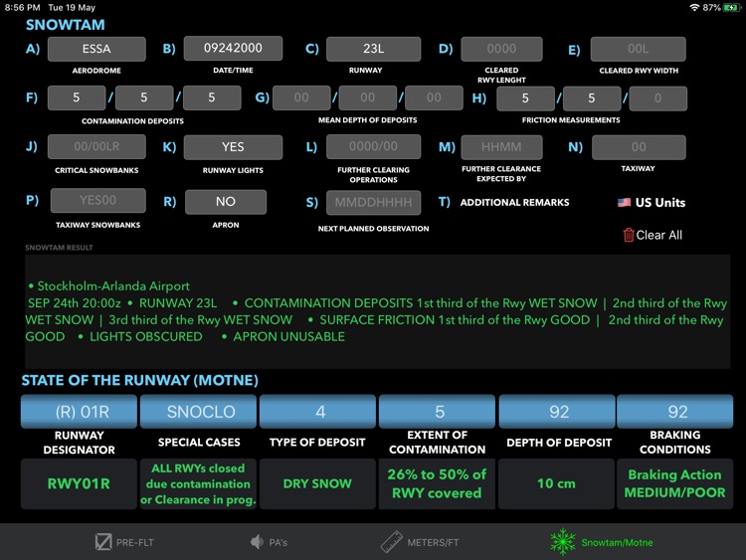
Task: Edit aerodrome field ESSA
Action: pos(96,49)
